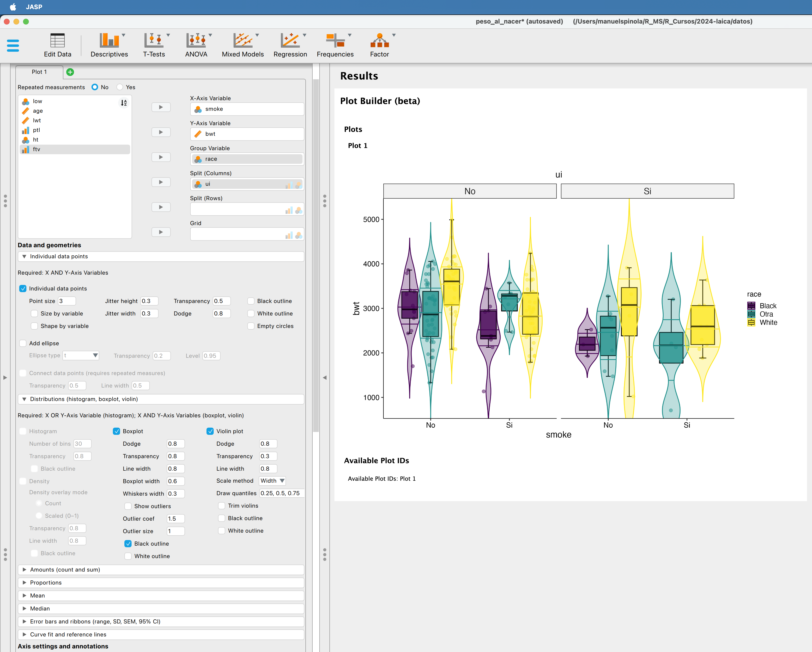
Task: Enable the Trim violins checkbox
Action: (222, 505)
